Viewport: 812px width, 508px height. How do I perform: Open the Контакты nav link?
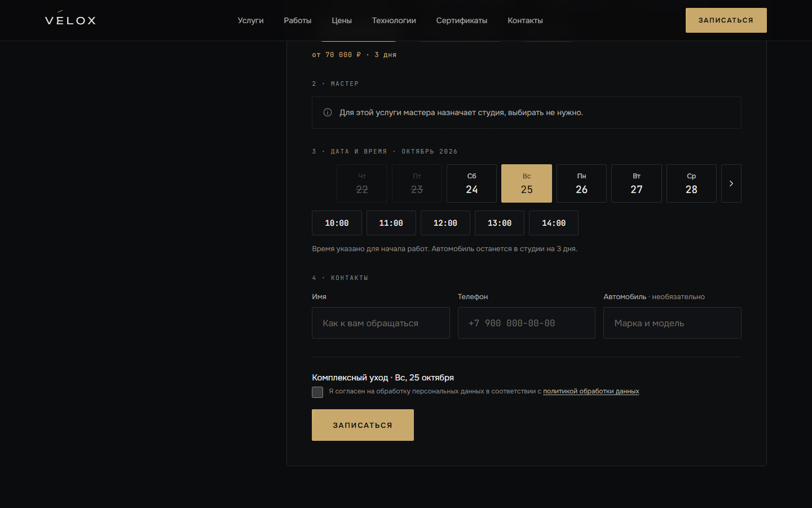point(525,20)
